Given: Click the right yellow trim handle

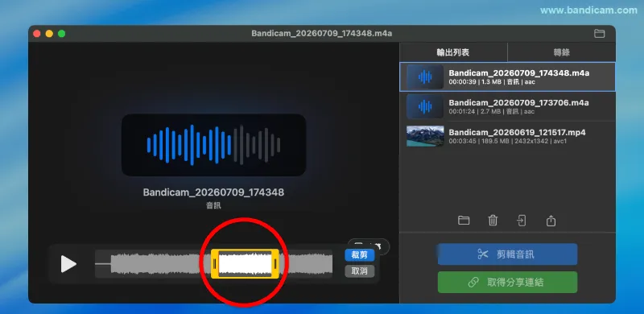Looking at the screenshot, I should click(x=275, y=263).
